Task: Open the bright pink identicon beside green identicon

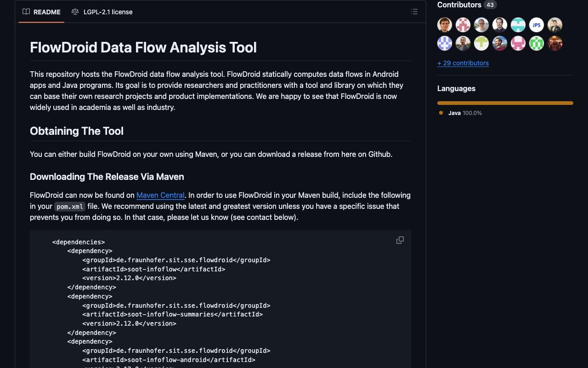Action: point(518,43)
